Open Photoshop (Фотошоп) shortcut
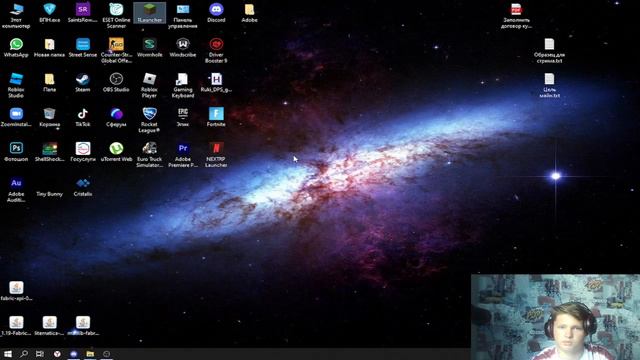The height and width of the screenshot is (360, 640). 16,151
